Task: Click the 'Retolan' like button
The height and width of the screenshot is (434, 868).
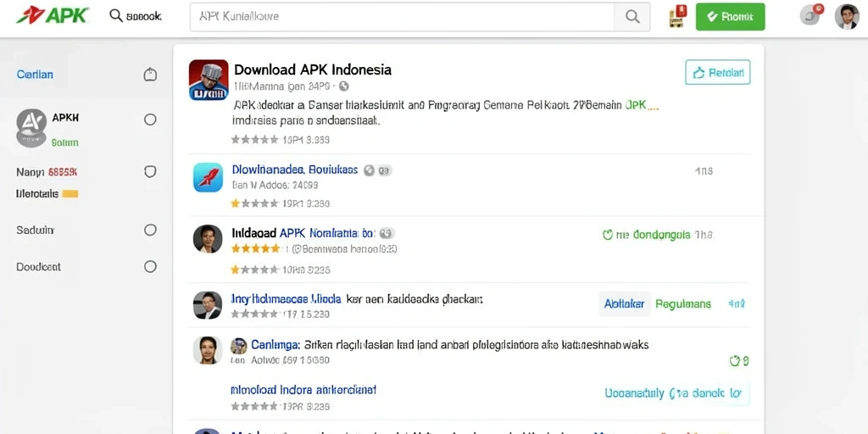Action: point(717,72)
